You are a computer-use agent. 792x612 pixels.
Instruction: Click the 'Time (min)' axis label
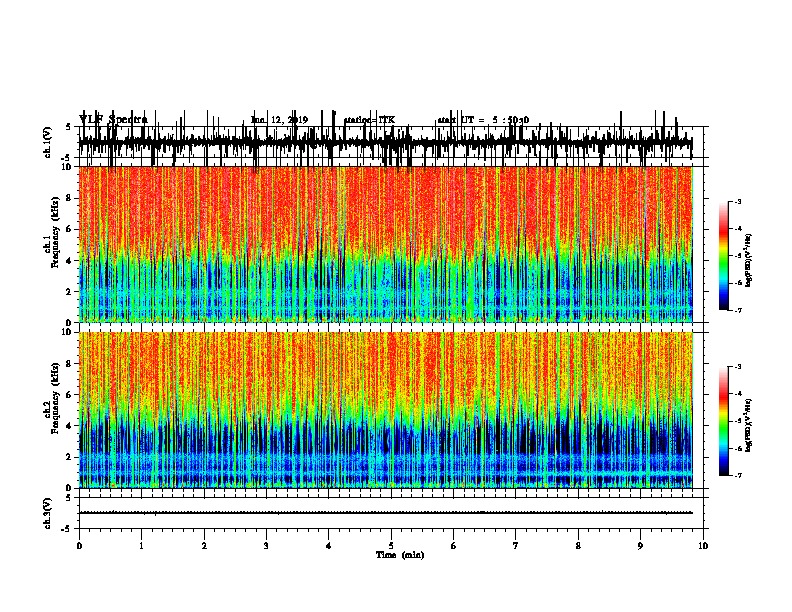point(400,555)
